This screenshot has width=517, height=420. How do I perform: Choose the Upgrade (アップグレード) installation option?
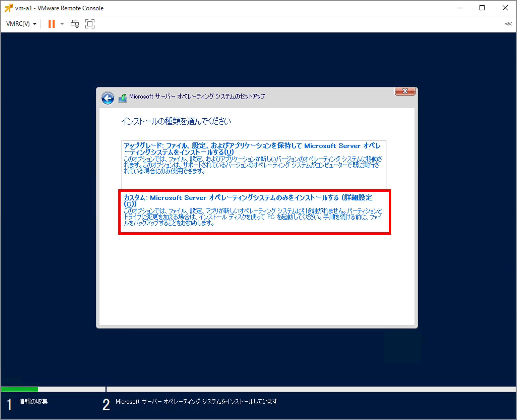[x=254, y=165]
